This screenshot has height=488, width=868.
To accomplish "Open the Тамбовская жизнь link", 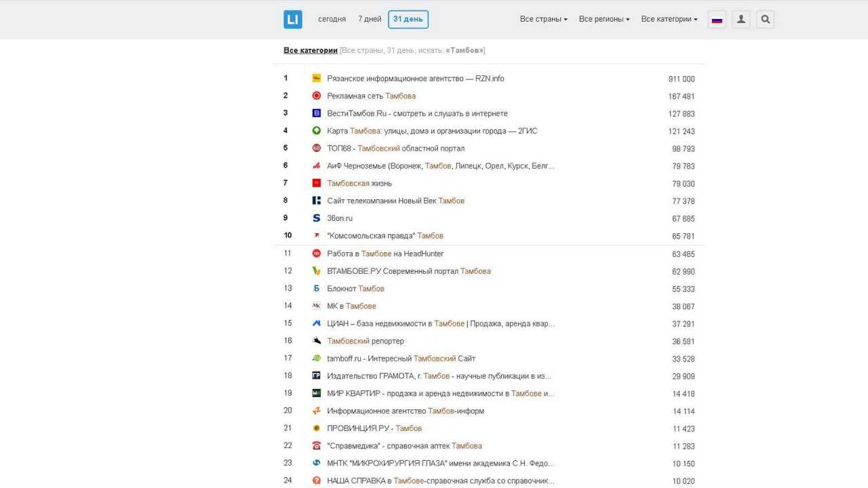I will click(359, 184).
